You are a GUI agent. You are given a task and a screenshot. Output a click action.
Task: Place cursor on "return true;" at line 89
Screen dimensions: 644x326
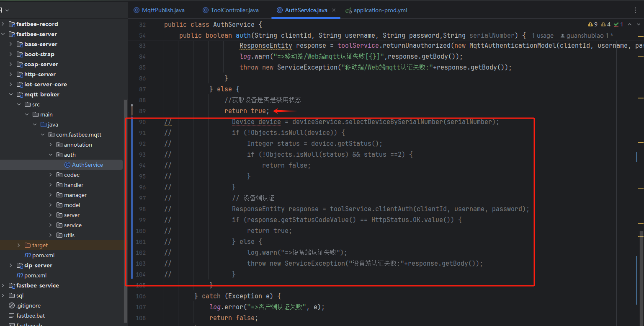(247, 111)
